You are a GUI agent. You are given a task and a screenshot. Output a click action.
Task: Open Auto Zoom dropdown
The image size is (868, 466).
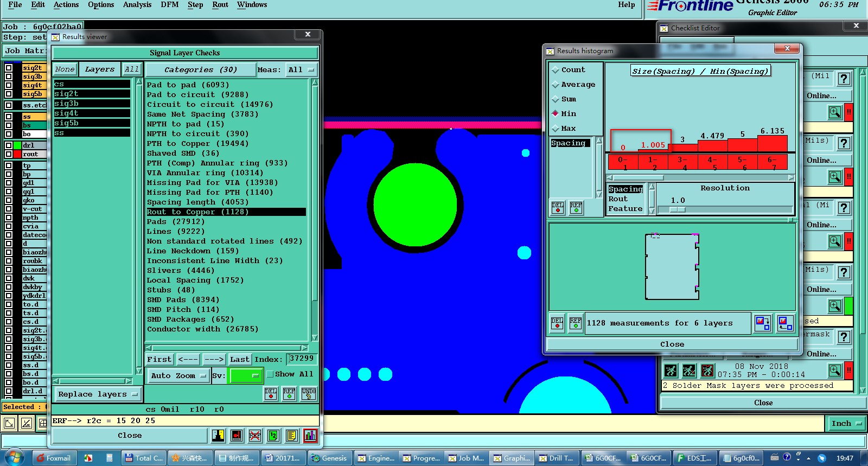(x=178, y=375)
